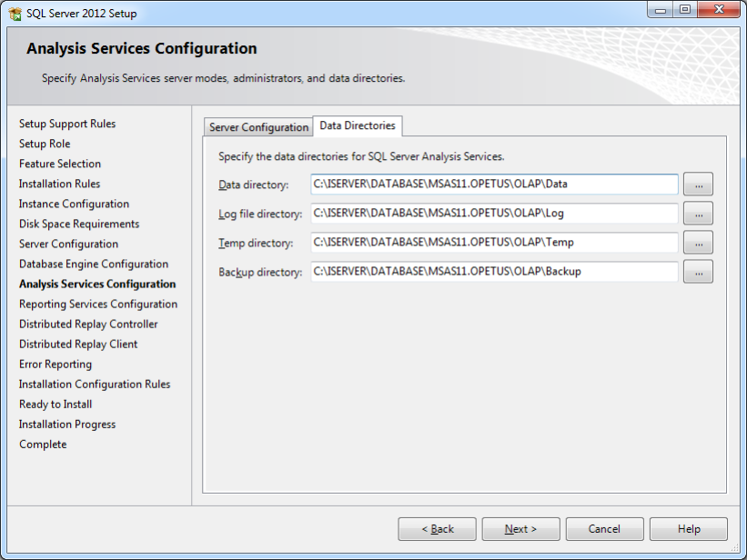Click the Installation Configuration Rules step

(x=95, y=385)
